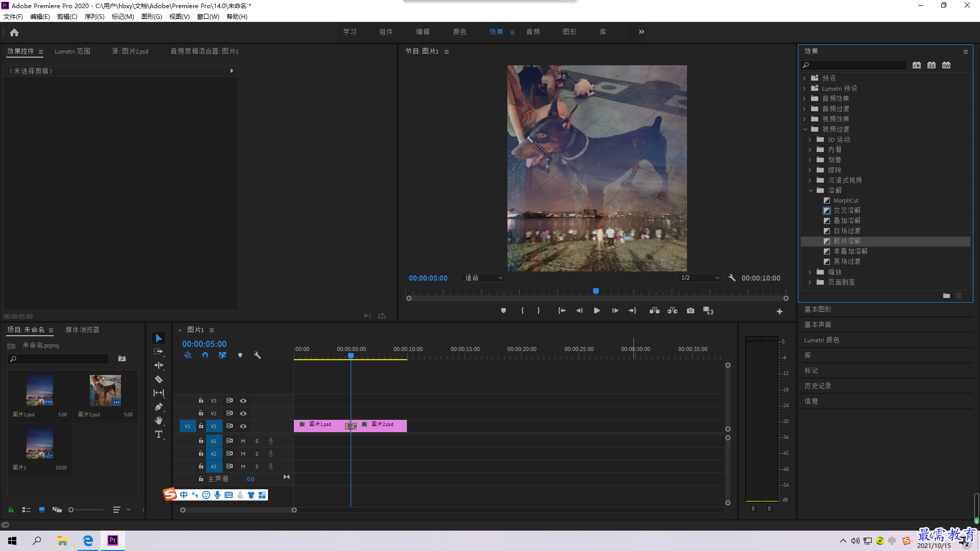
Task: Click the YUV effects filter icon
Action: pyautogui.click(x=946, y=65)
